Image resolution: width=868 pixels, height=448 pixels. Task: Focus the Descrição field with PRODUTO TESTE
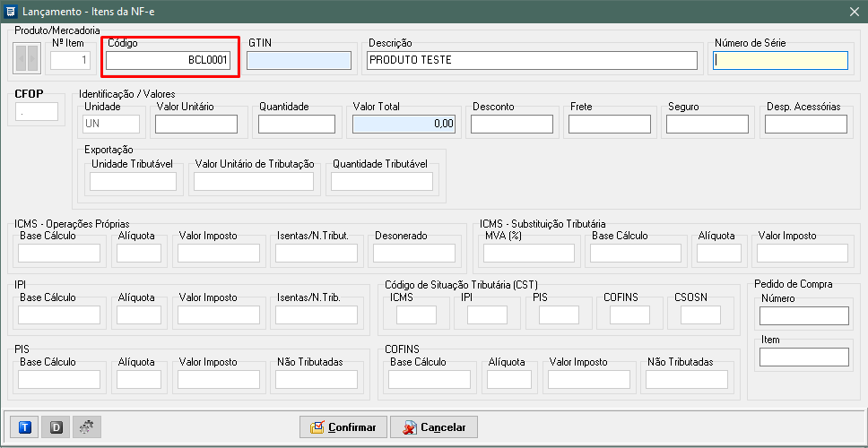click(532, 60)
